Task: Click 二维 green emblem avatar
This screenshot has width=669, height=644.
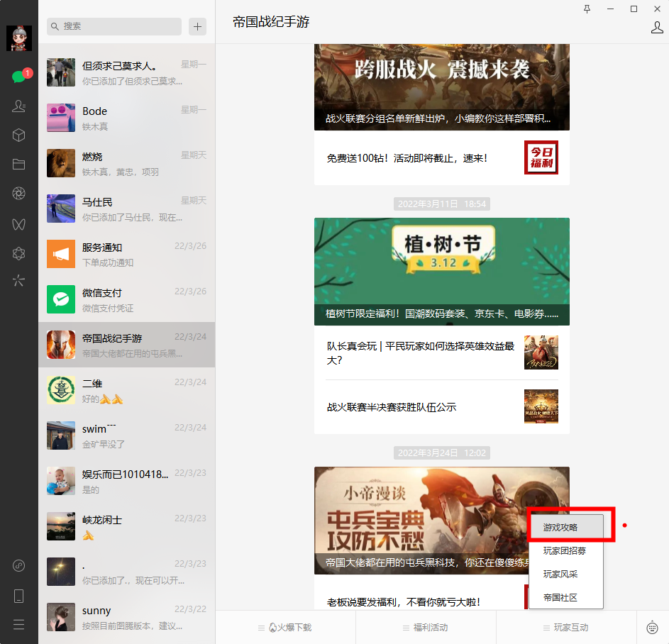Action: pyautogui.click(x=61, y=390)
